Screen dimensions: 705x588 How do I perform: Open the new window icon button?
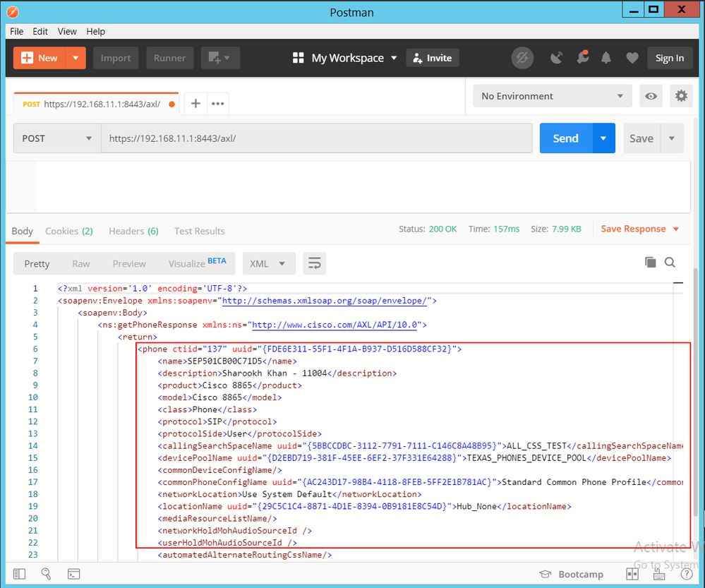(220, 58)
